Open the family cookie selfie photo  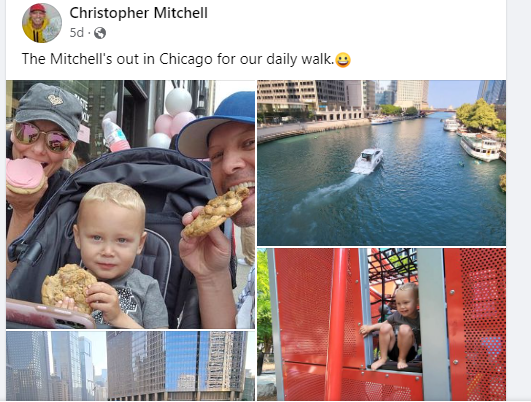[130, 204]
